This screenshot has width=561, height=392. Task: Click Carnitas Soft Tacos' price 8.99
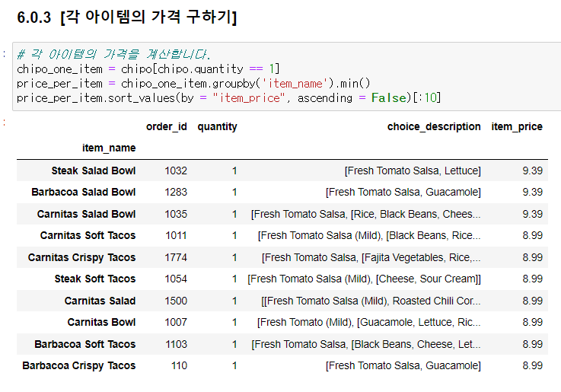532,235
